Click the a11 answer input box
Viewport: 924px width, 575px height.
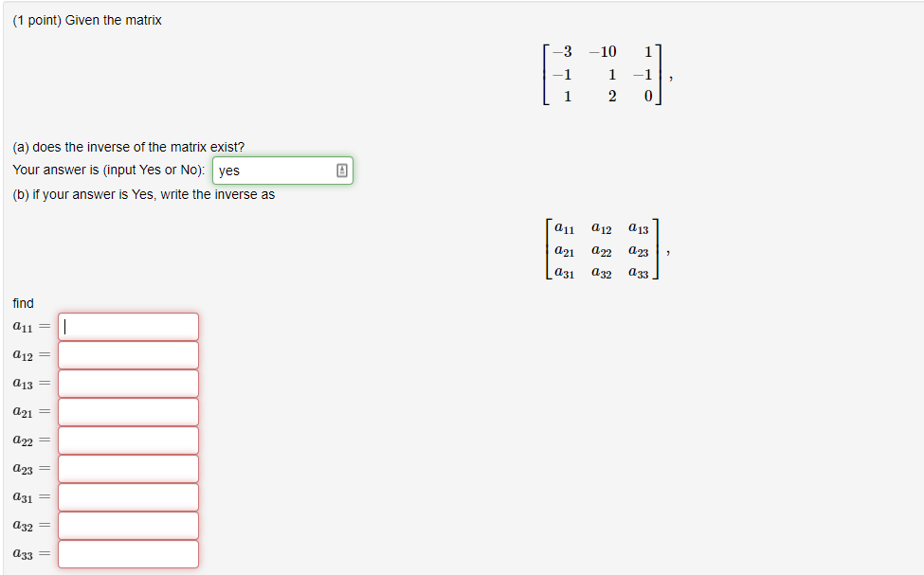(127, 326)
